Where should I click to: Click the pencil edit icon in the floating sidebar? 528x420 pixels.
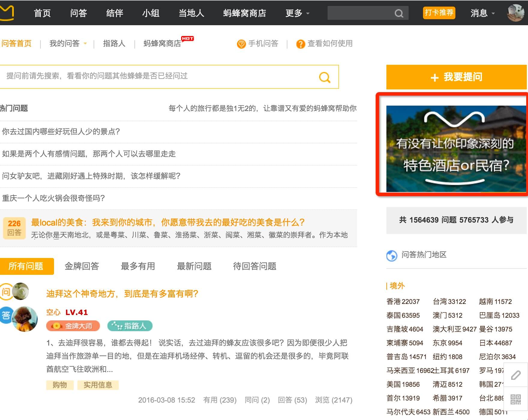click(x=516, y=375)
